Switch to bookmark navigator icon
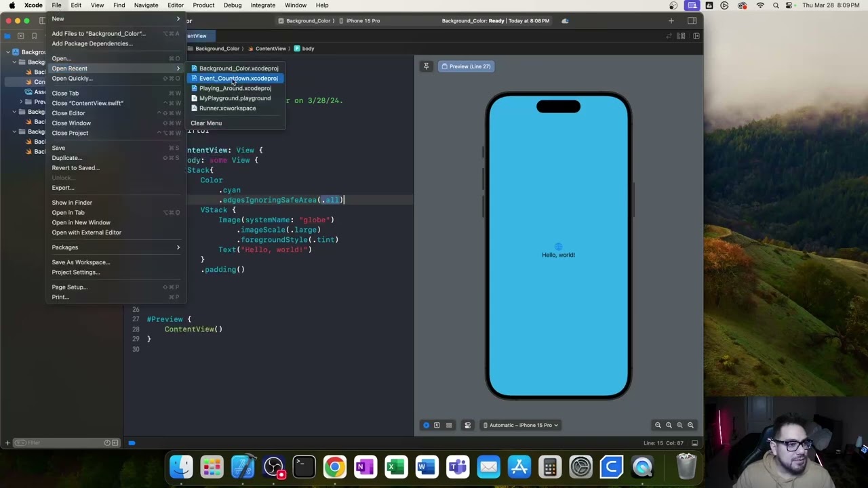 coord(34,36)
